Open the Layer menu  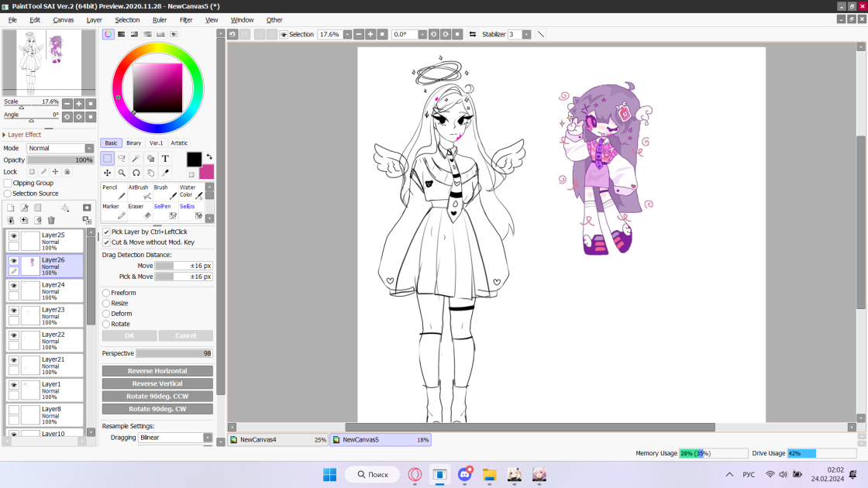coord(94,20)
